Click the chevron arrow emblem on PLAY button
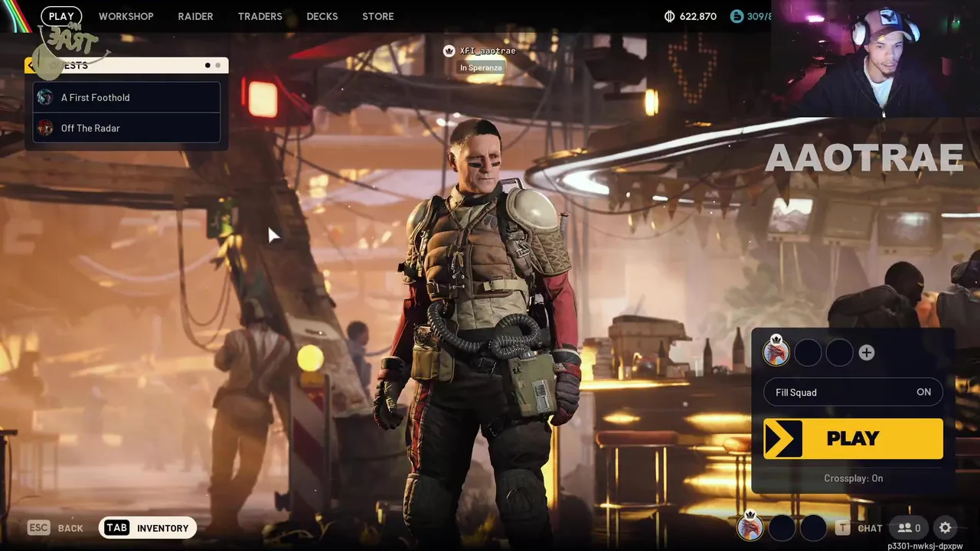Screen dimensions: 980x551 click(x=783, y=439)
